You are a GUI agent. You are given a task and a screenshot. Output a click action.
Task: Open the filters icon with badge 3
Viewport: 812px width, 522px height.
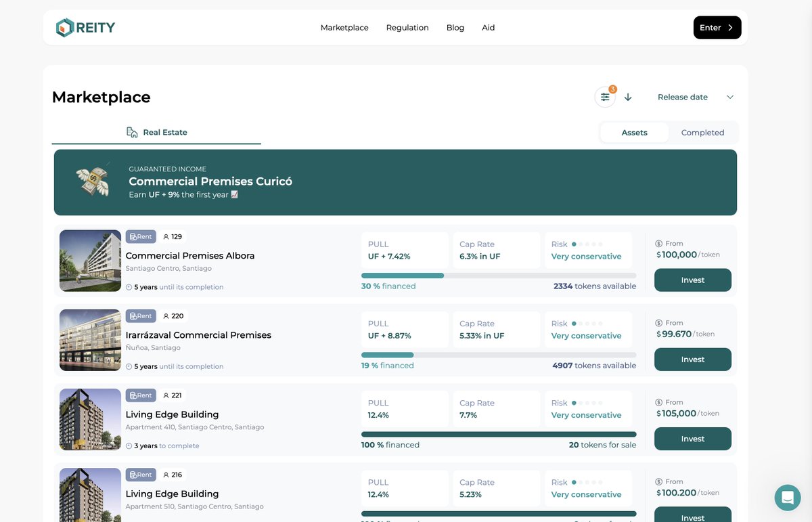tap(605, 97)
